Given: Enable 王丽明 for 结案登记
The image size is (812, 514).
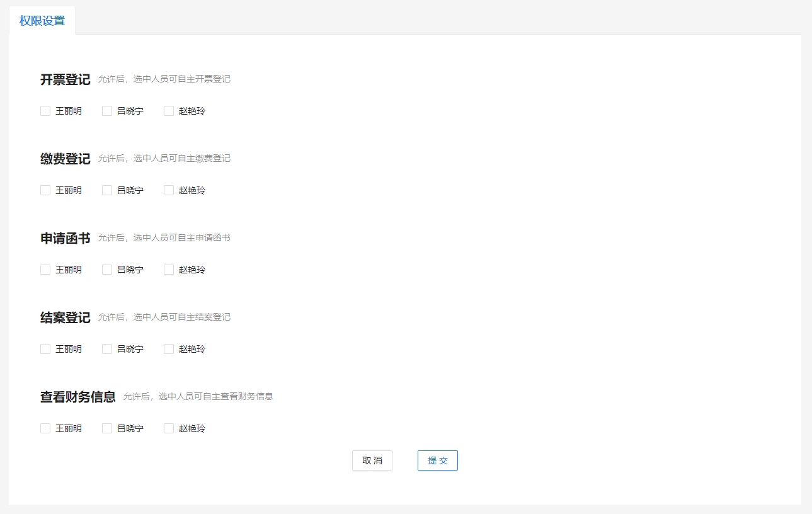Looking at the screenshot, I should tap(45, 349).
